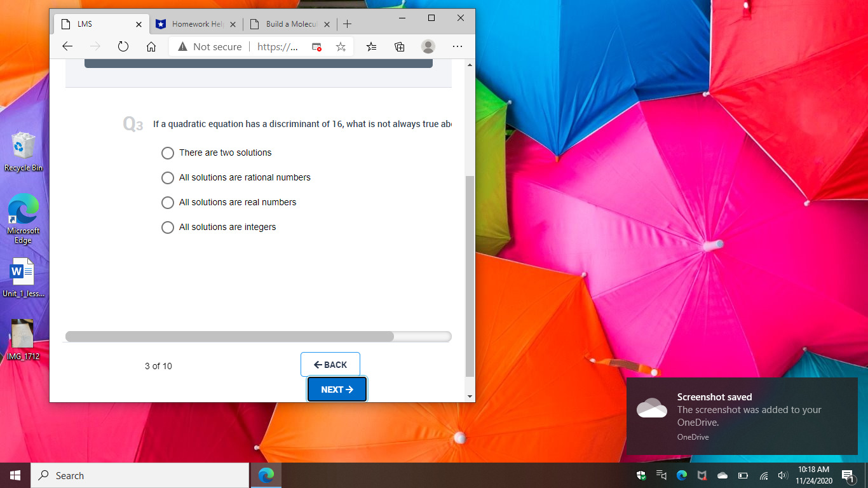This screenshot has width=868, height=488.
Task: Open the Screenshot saved OneDrive notification
Action: click(x=741, y=416)
